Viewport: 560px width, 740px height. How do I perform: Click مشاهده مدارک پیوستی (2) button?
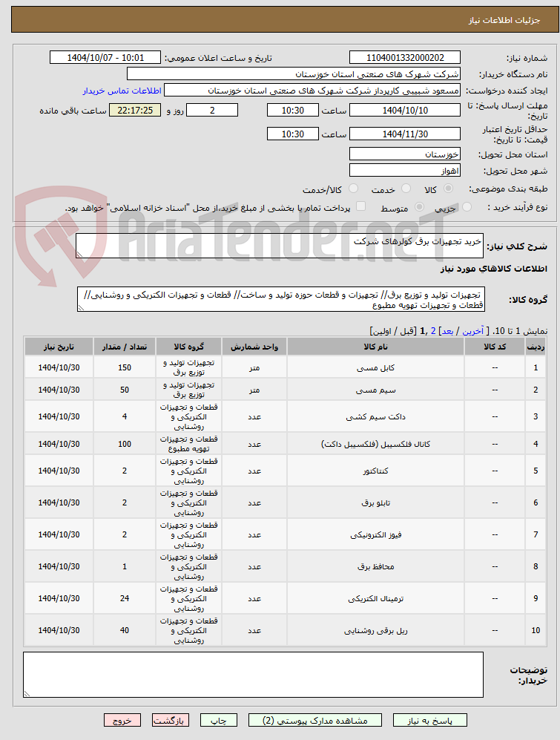click(x=315, y=720)
